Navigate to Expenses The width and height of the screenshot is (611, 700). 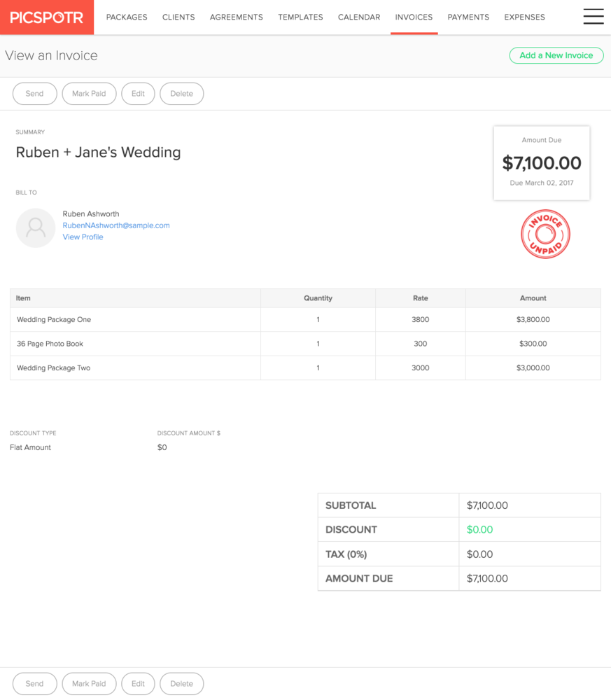524,17
